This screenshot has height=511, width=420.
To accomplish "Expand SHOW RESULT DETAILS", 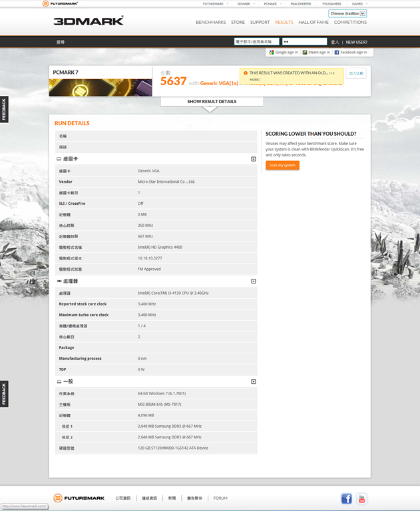I will (212, 101).
